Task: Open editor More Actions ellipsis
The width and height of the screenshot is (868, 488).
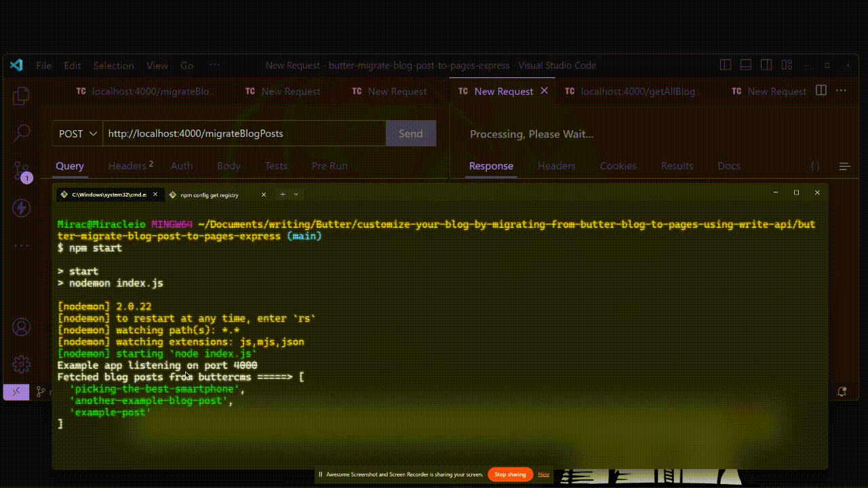Action: (x=841, y=90)
